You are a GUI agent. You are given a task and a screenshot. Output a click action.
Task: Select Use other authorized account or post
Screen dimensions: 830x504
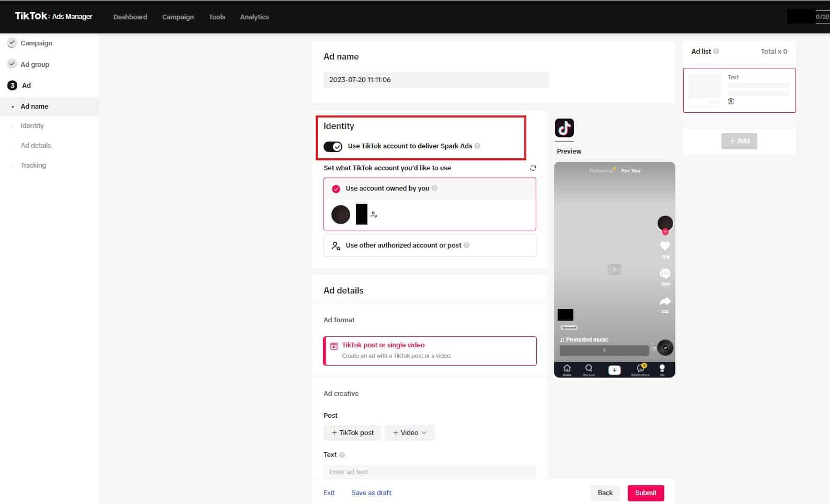tap(430, 245)
